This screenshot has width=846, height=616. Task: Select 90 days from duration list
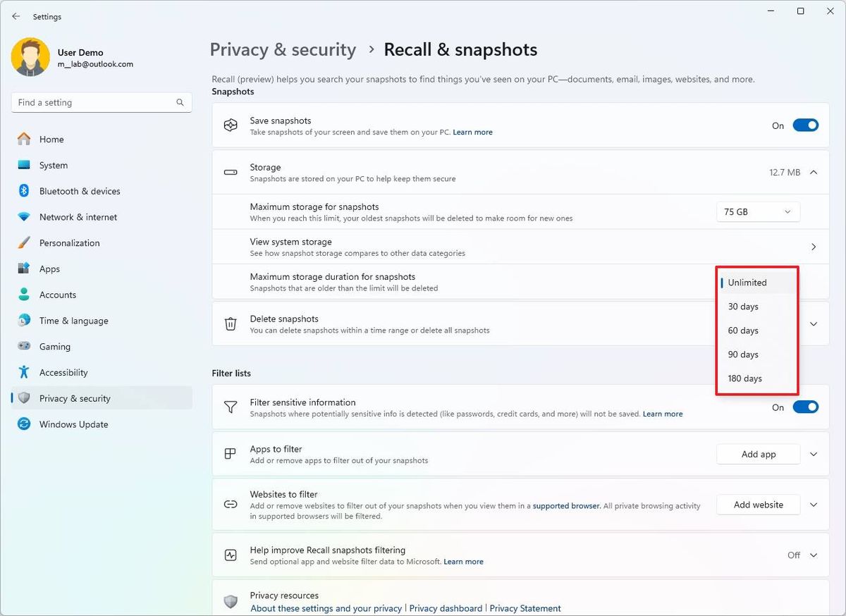743,355
